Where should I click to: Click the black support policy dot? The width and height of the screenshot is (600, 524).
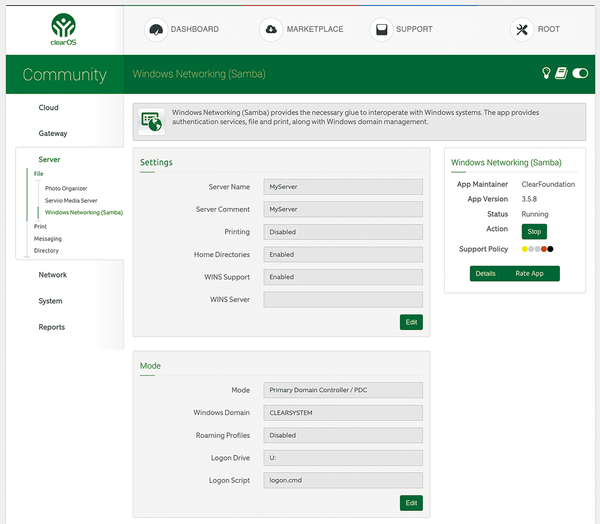550,249
